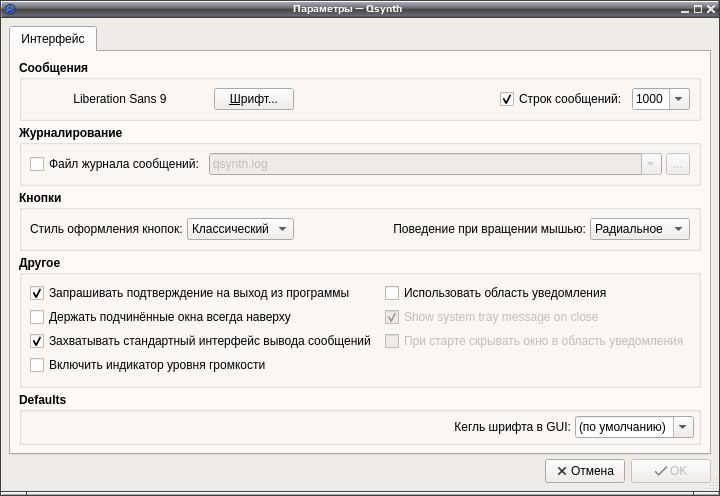
Task: Click the Кнопки section heading
Action: 40,198
